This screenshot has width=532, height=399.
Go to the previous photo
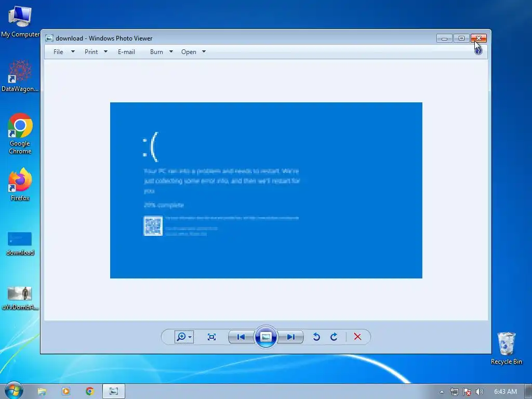[x=241, y=337]
